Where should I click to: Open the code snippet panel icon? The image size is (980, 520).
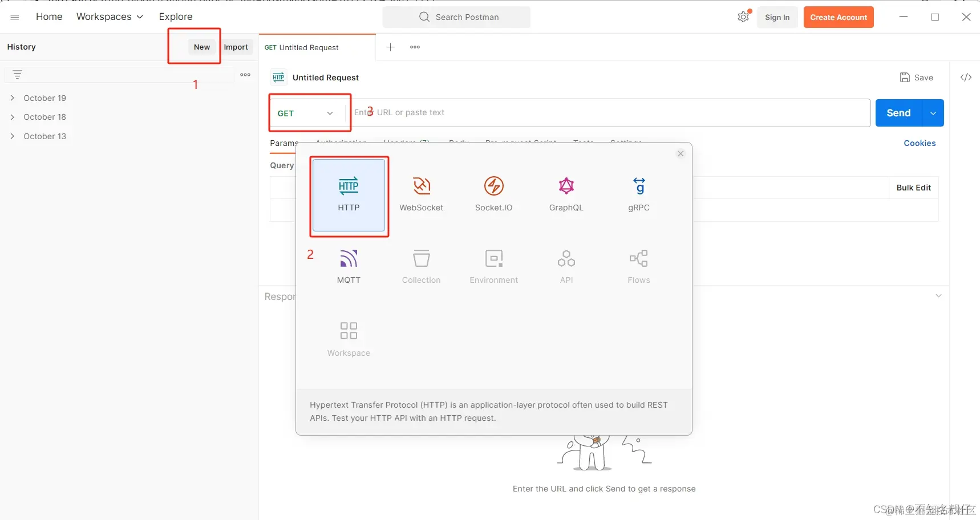point(966,78)
